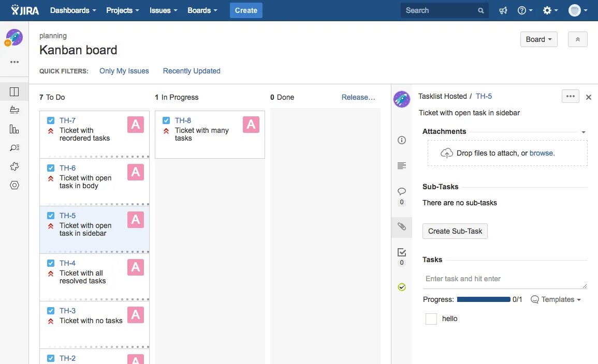Image resolution: width=598 pixels, height=364 pixels.
Task: Click the Create button
Action: (246, 10)
